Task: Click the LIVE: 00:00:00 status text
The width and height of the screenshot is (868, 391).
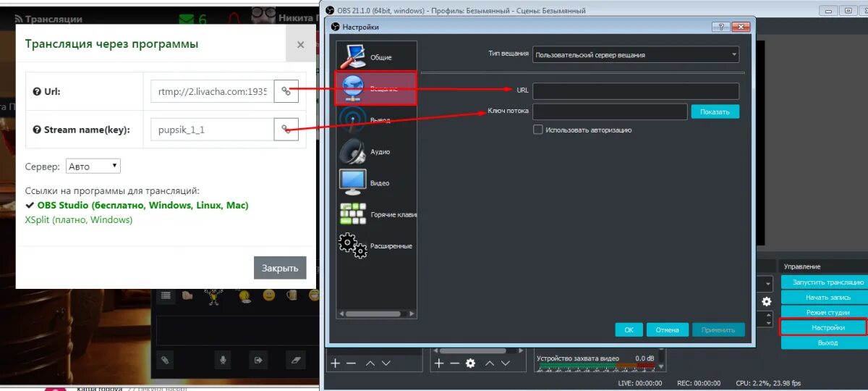Action: pos(640,383)
